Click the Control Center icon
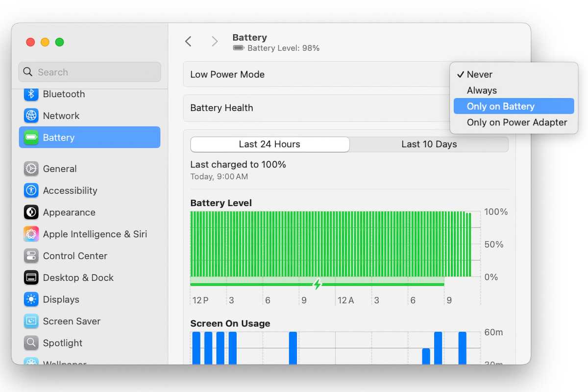Viewport: 588px width, 392px height. point(31,256)
